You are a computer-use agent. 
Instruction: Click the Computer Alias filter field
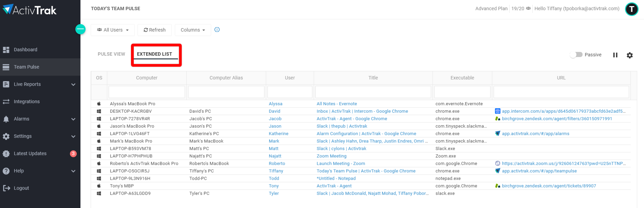[x=226, y=92]
